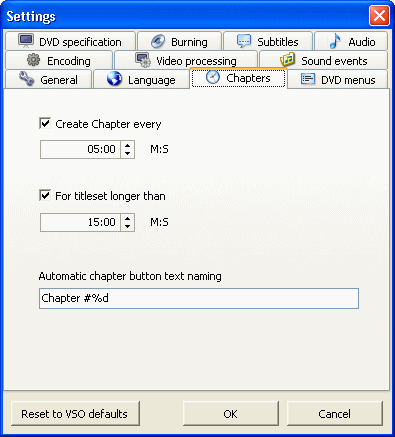Click Cancel to discard changes
Screen dimensions: 395x437
(x=335, y=414)
